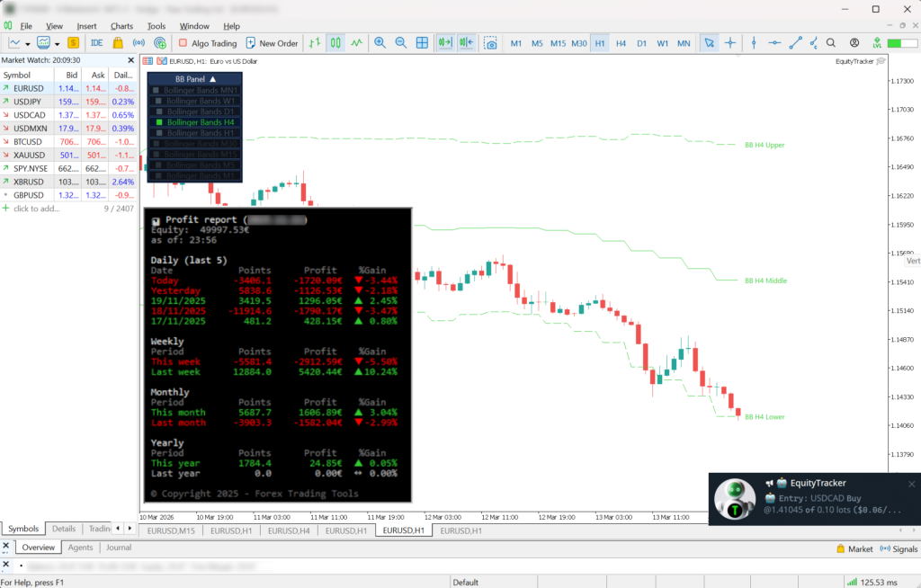921x588 pixels.
Task: Click the tile windows icon
Action: point(423,42)
